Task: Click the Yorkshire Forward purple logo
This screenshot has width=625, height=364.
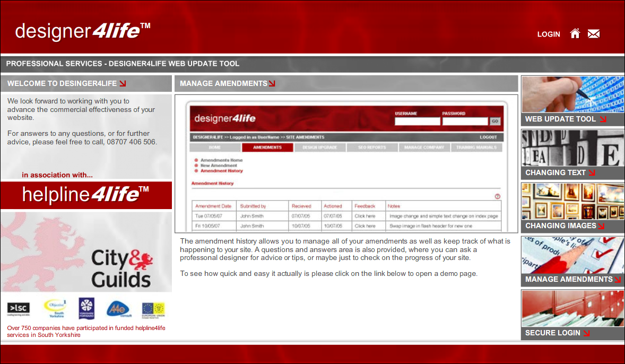Action: (86, 308)
